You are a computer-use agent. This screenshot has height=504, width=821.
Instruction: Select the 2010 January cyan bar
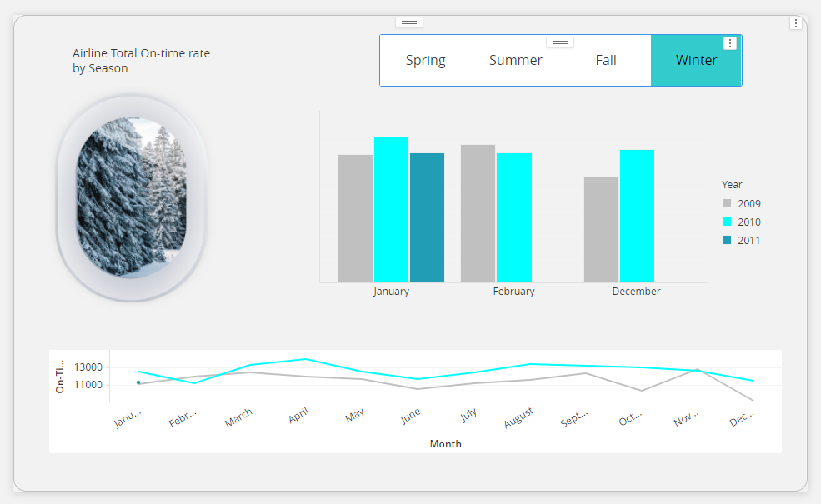click(391, 210)
